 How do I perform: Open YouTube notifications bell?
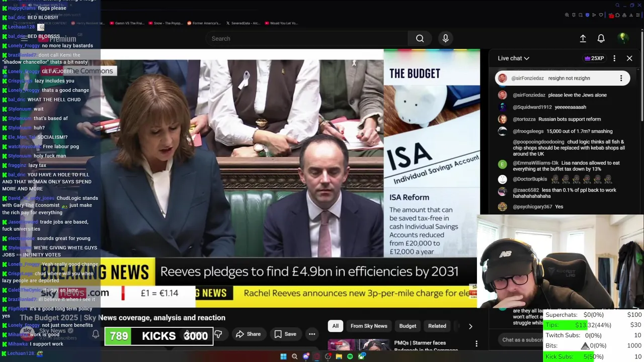point(601,38)
